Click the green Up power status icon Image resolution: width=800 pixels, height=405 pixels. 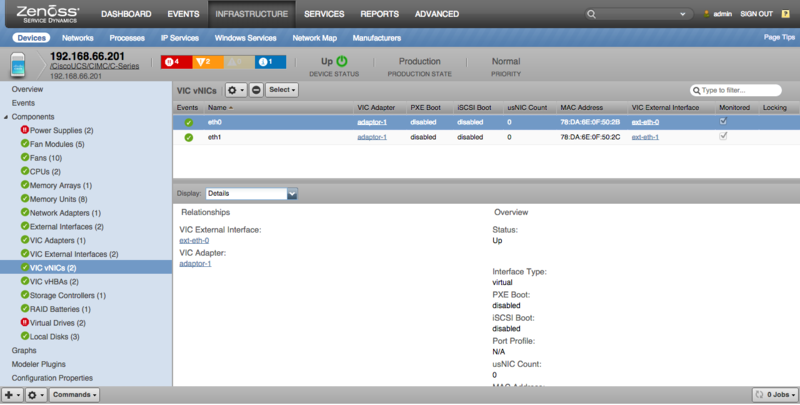[342, 61]
